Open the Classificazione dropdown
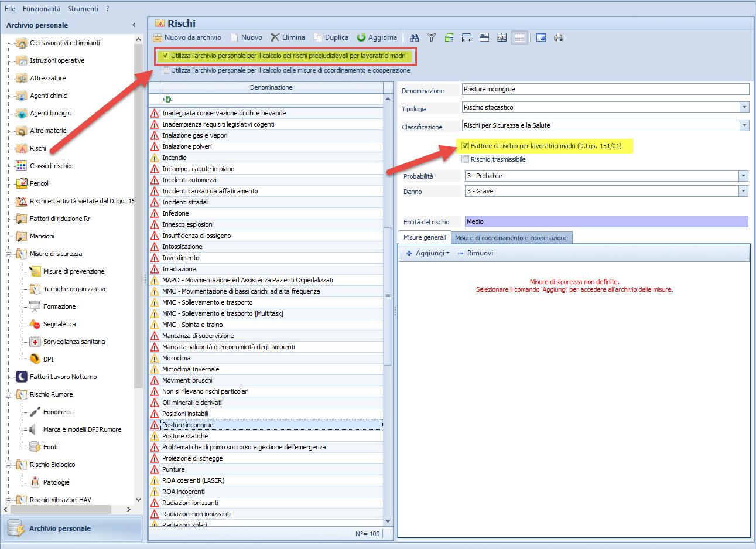This screenshot has height=549, width=756. (744, 125)
